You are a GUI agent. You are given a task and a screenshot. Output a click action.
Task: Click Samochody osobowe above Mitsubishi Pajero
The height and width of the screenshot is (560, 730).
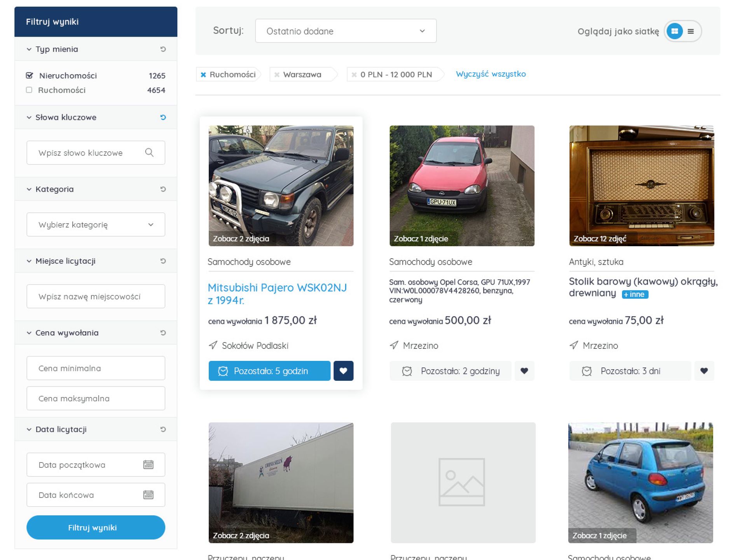249,262
